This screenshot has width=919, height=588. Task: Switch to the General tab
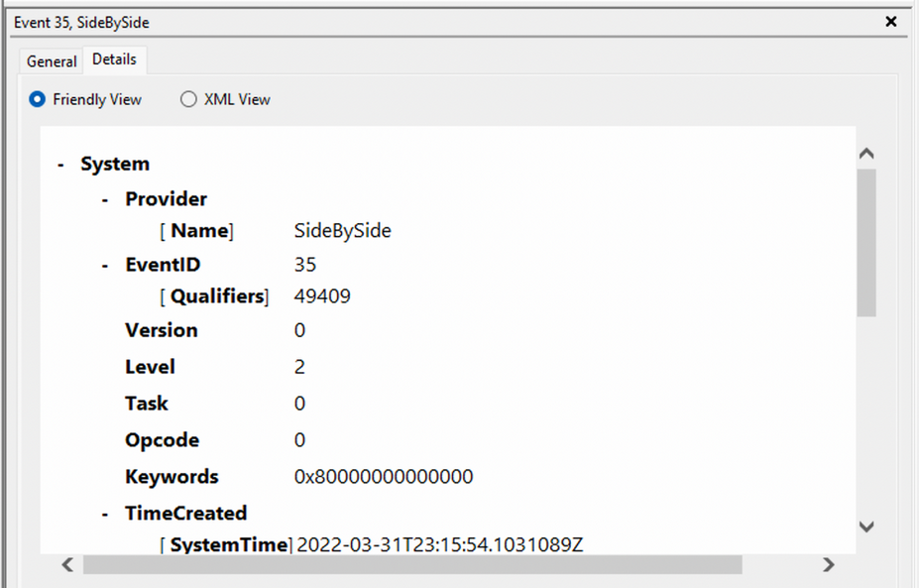tap(51, 61)
